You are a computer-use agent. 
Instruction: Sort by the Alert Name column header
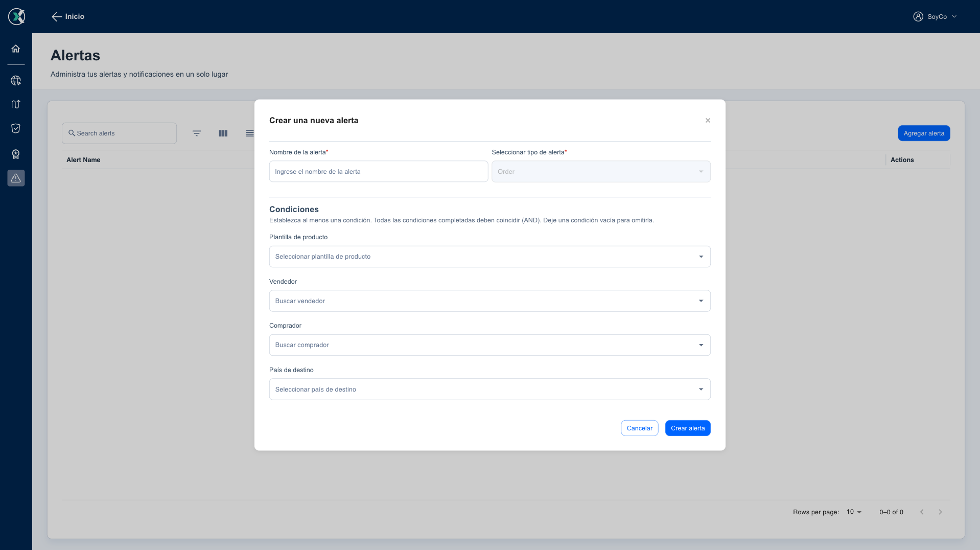[x=83, y=160]
